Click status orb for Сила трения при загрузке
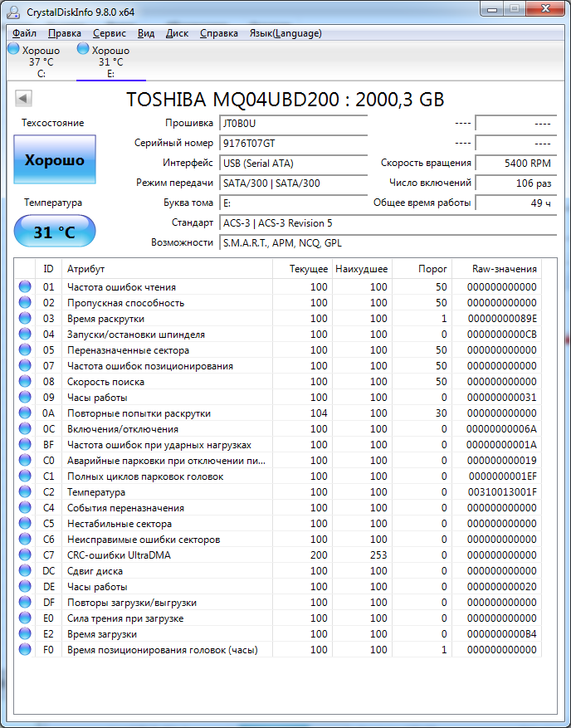The image size is (571, 728). 25,618
